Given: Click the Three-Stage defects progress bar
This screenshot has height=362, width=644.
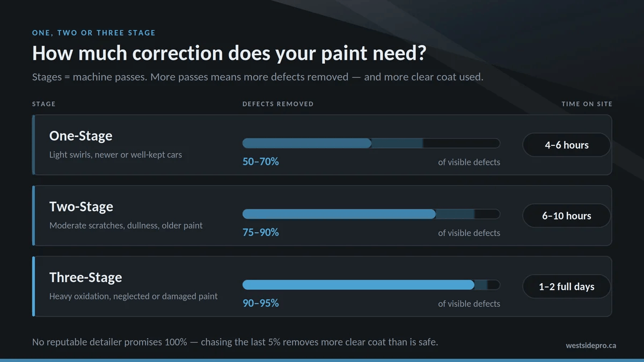Looking at the screenshot, I should tap(371, 285).
